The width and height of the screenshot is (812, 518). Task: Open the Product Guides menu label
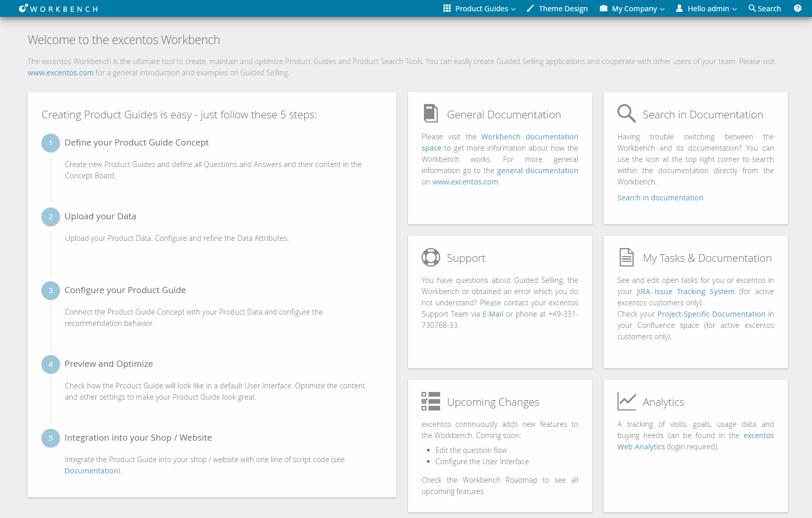point(482,8)
